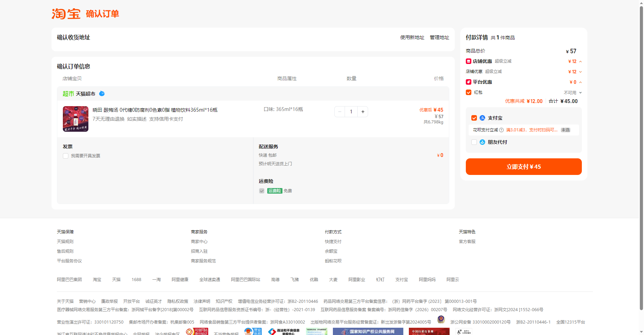The image size is (644, 335).
Task: Click the product thumbnail image
Action: coord(76,119)
